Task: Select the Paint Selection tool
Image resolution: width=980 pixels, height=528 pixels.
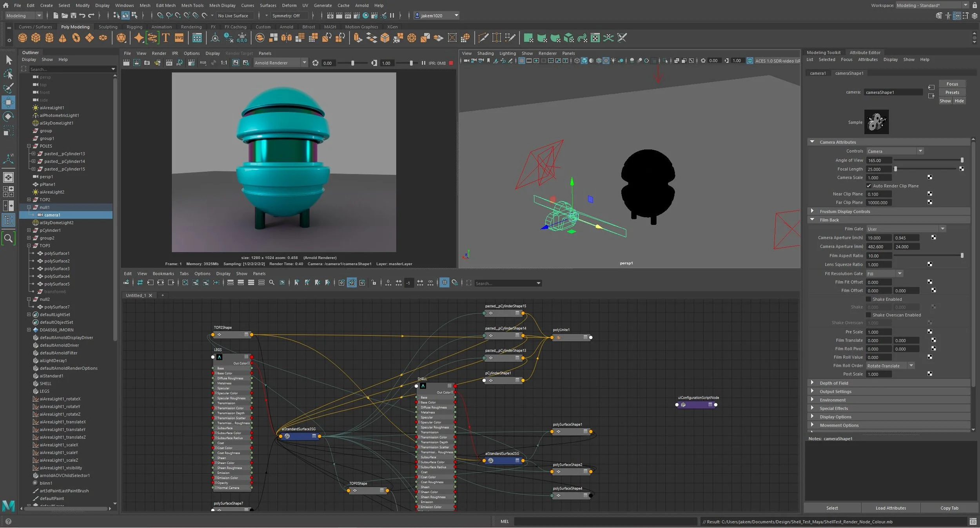Action: click(8, 87)
